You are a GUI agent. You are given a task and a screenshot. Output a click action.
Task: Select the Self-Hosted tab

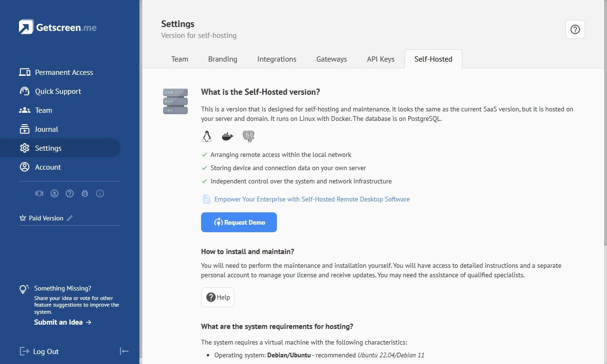tap(433, 59)
